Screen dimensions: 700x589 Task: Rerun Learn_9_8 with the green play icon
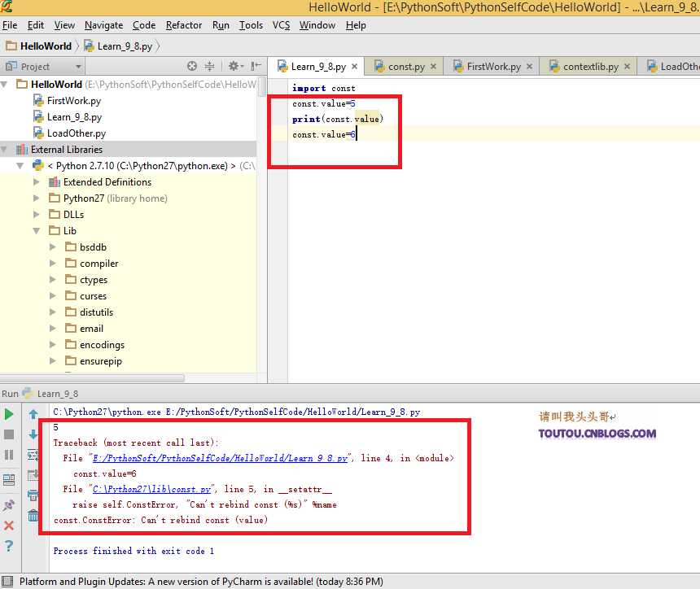tap(9, 415)
